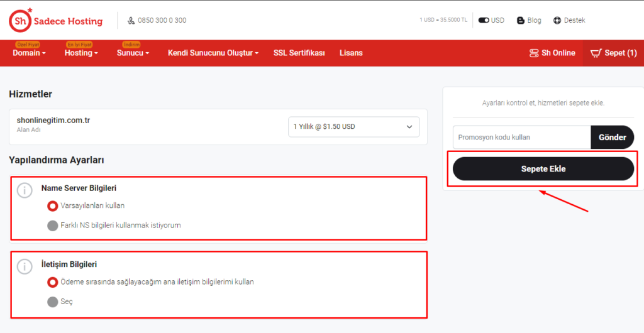644x333 pixels.
Task: Open Sepet (1) cart
Action: point(621,53)
